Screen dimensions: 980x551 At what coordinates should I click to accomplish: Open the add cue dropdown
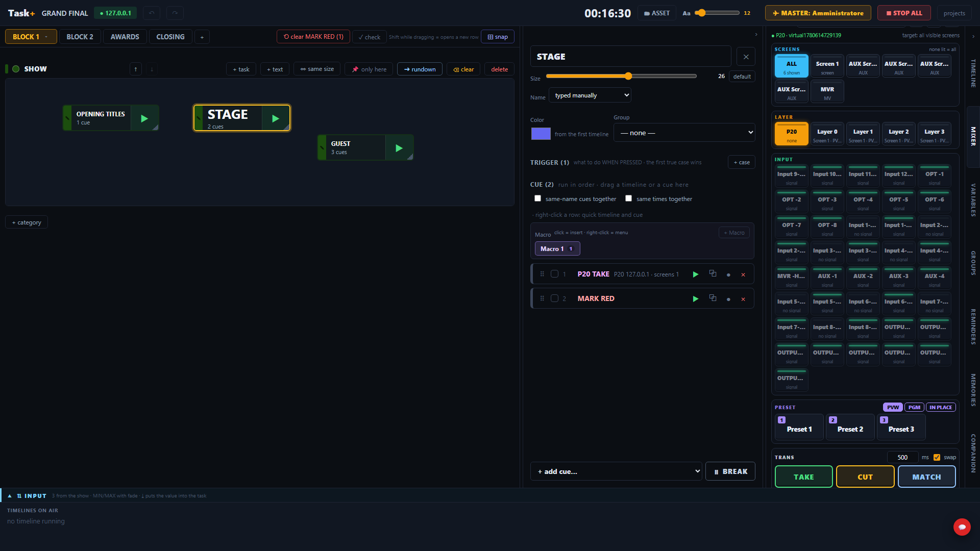pyautogui.click(x=617, y=471)
